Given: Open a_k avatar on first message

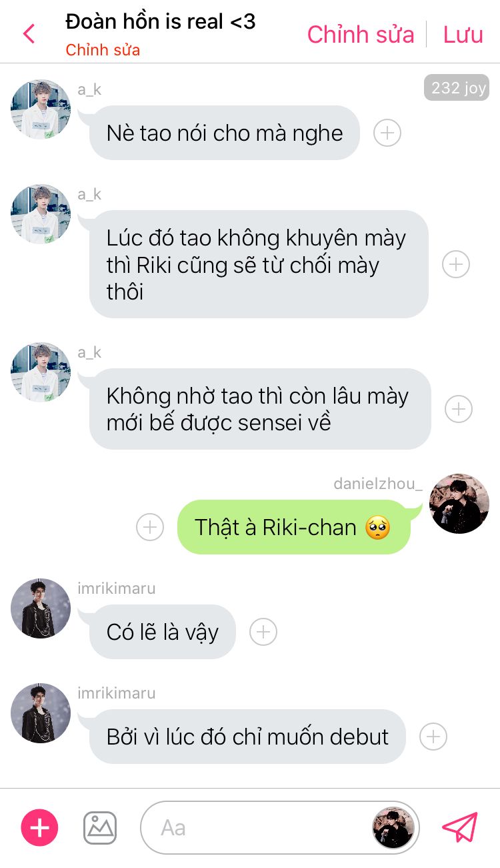Looking at the screenshot, I should 41,109.
